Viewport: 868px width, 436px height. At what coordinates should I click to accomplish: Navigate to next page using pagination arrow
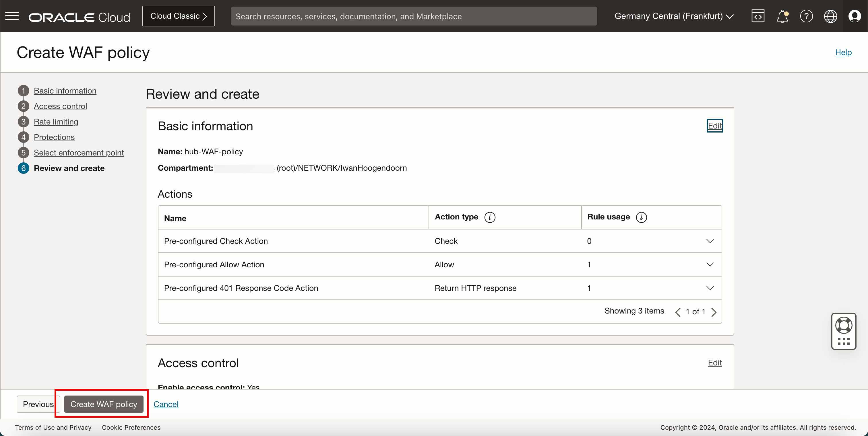click(x=715, y=312)
